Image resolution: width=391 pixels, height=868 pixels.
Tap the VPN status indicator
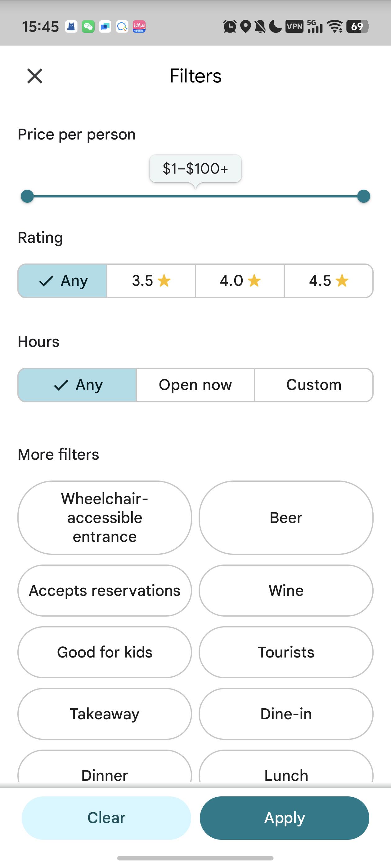click(x=294, y=26)
